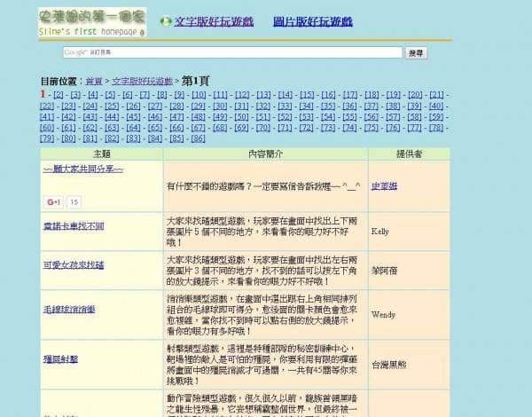This screenshot has width=532, height=417.
Task: Go to page [40]
Action: (x=436, y=106)
